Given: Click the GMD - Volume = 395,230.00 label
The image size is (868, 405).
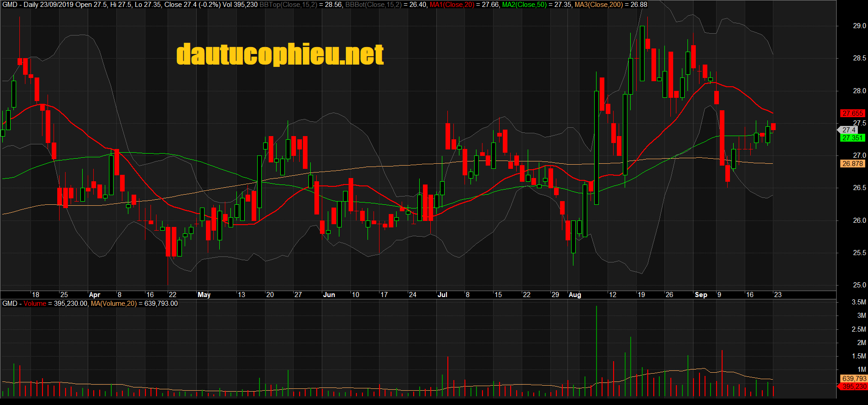Looking at the screenshot, I should [45, 304].
